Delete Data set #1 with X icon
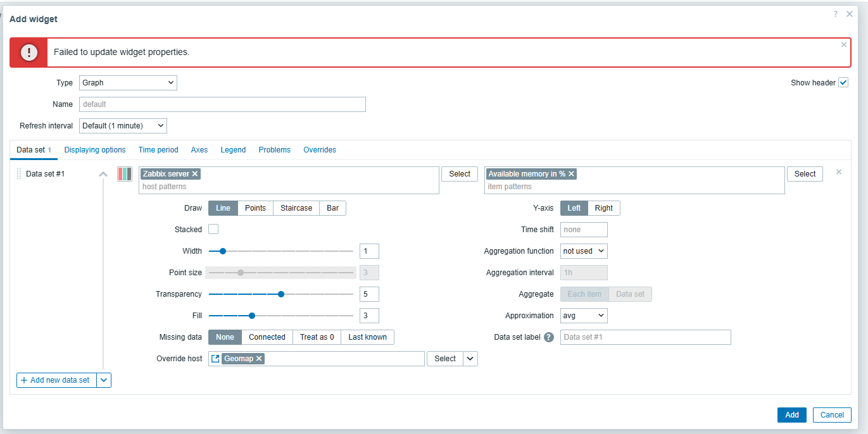The width and height of the screenshot is (868, 434). [x=839, y=171]
